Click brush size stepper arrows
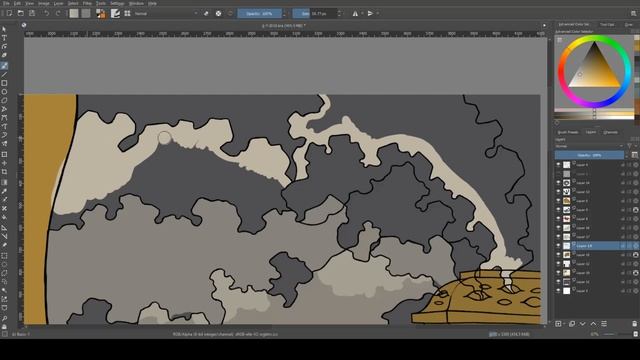The height and width of the screenshot is (360, 640). coord(339,13)
